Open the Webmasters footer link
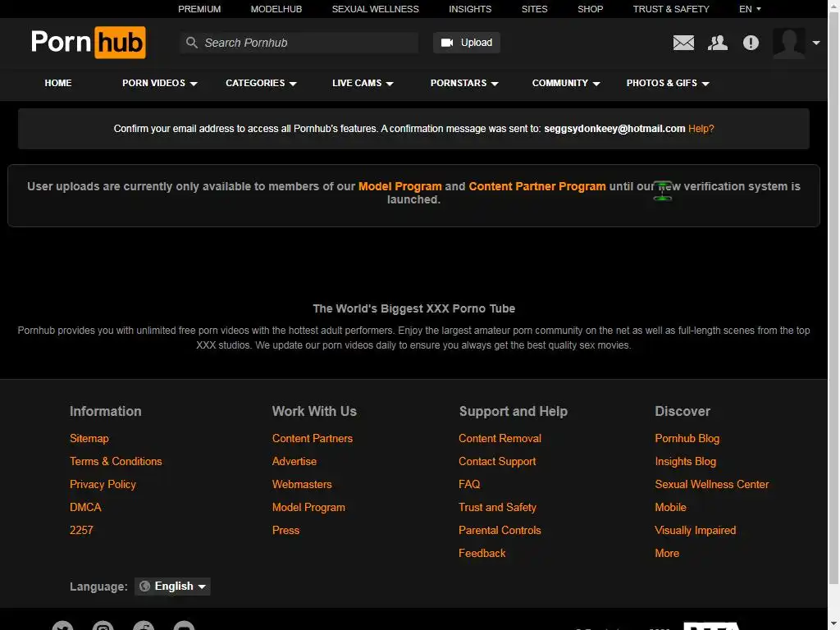Viewport: 840px width, 630px height. point(302,484)
